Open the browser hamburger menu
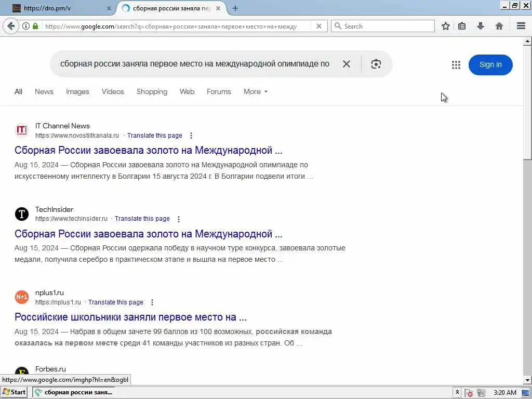This screenshot has width=532, height=399. pos(521,26)
